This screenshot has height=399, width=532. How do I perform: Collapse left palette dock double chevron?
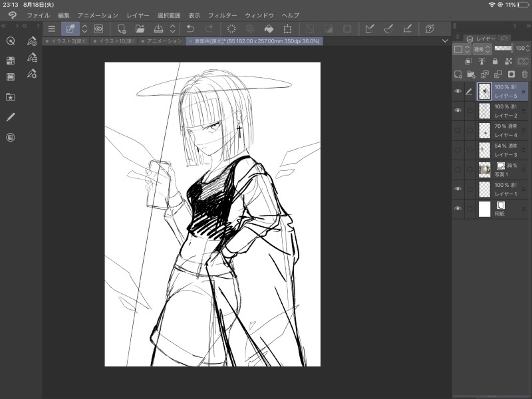tap(3, 26)
